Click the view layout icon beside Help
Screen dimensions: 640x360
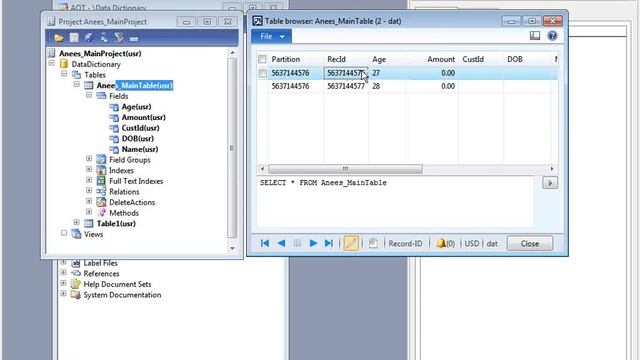pos(535,36)
